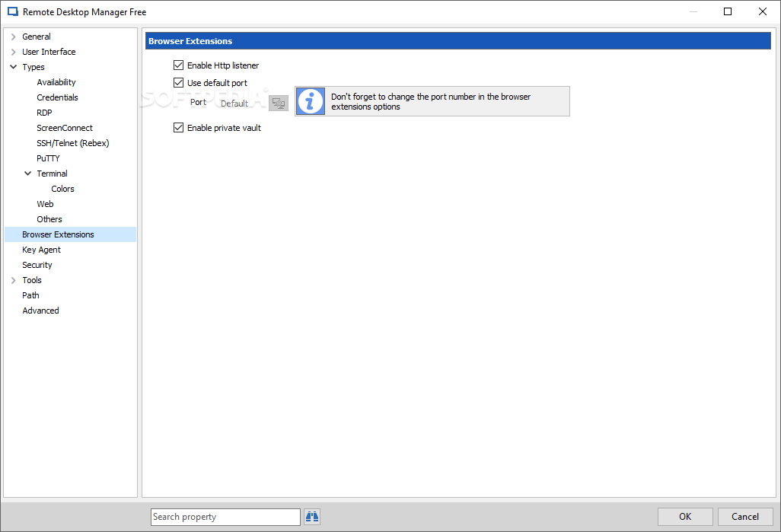Select the Types category
The height and width of the screenshot is (532, 781).
(x=33, y=67)
